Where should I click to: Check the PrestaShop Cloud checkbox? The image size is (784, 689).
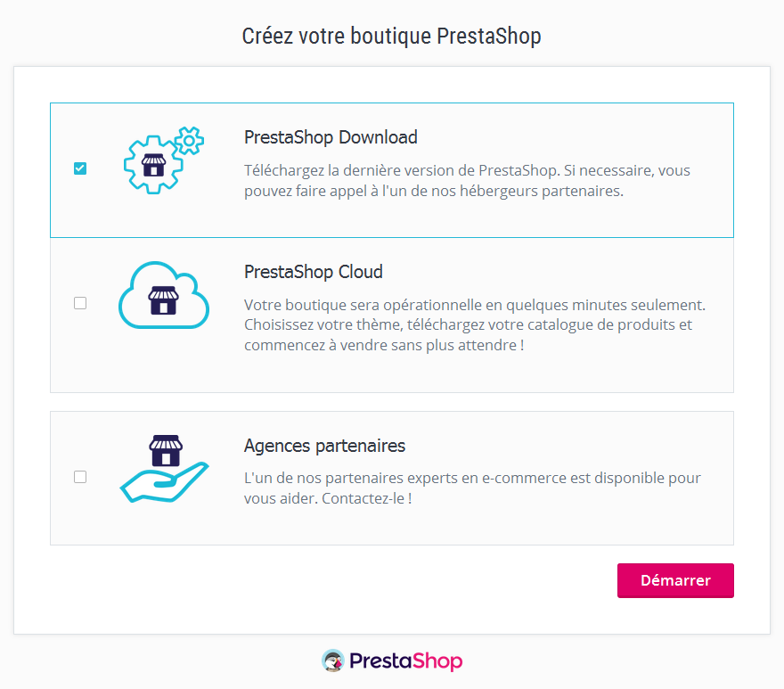point(80,303)
